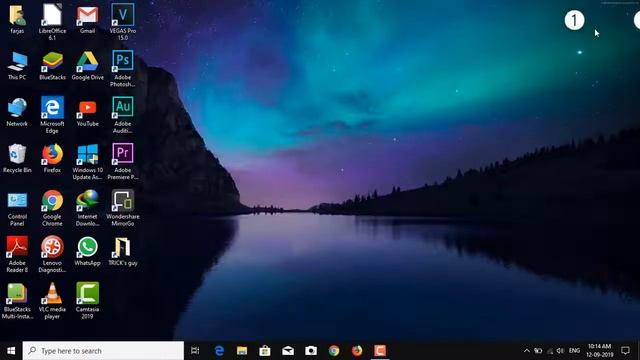The image size is (640, 360).
Task: Launch LibreOffice 6.1 shortcut
Action: coord(52,22)
